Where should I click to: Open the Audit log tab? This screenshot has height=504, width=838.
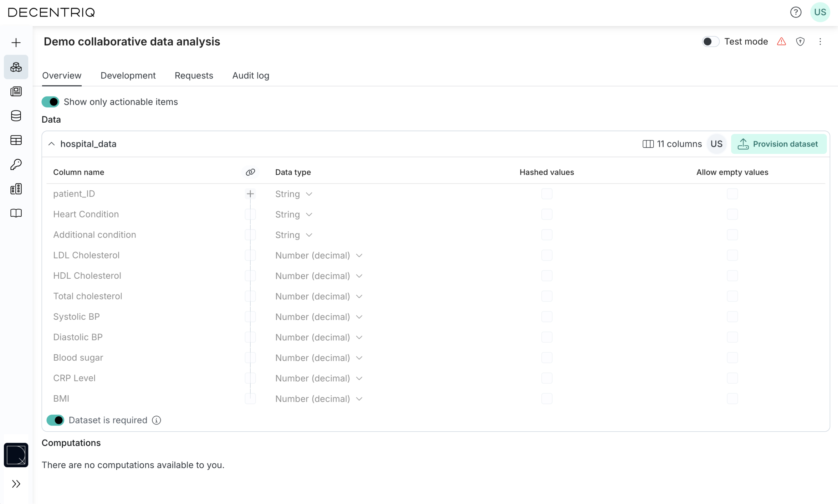pyautogui.click(x=251, y=76)
